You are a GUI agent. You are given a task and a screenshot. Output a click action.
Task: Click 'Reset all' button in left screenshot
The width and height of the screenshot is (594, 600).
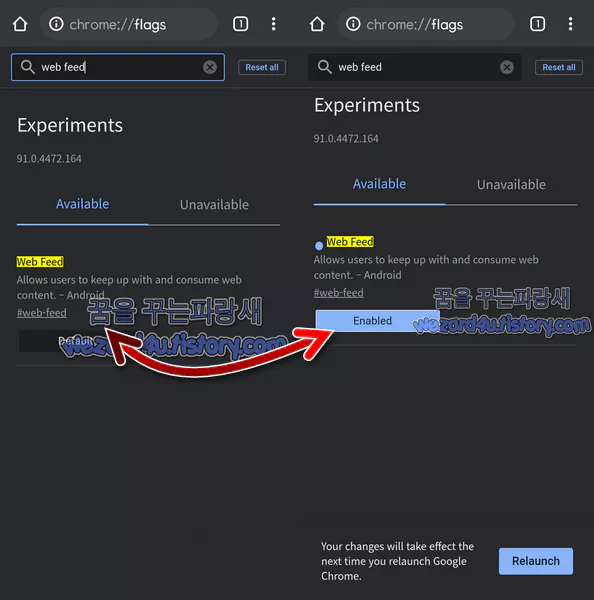pos(262,67)
